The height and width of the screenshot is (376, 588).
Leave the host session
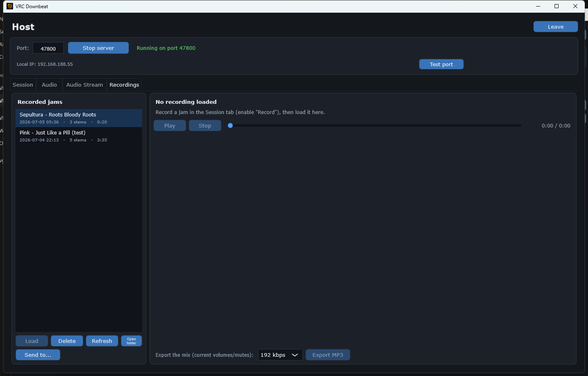pyautogui.click(x=555, y=27)
